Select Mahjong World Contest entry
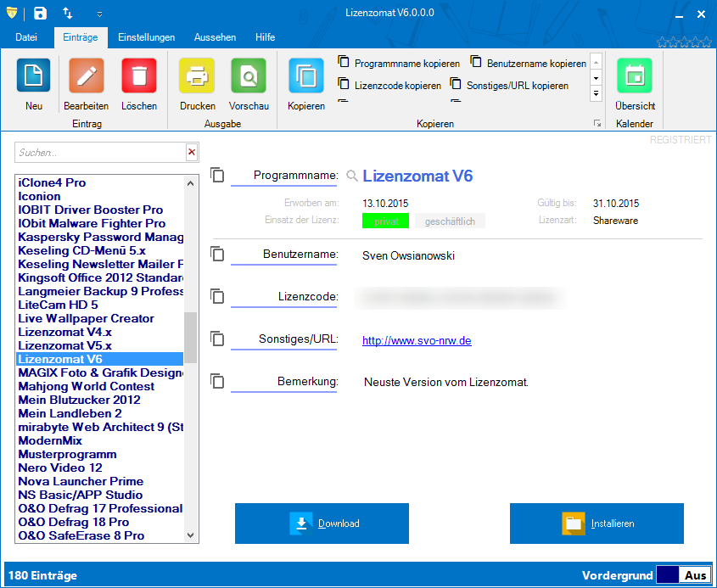Screen dimensions: 717x588 tap(87, 386)
